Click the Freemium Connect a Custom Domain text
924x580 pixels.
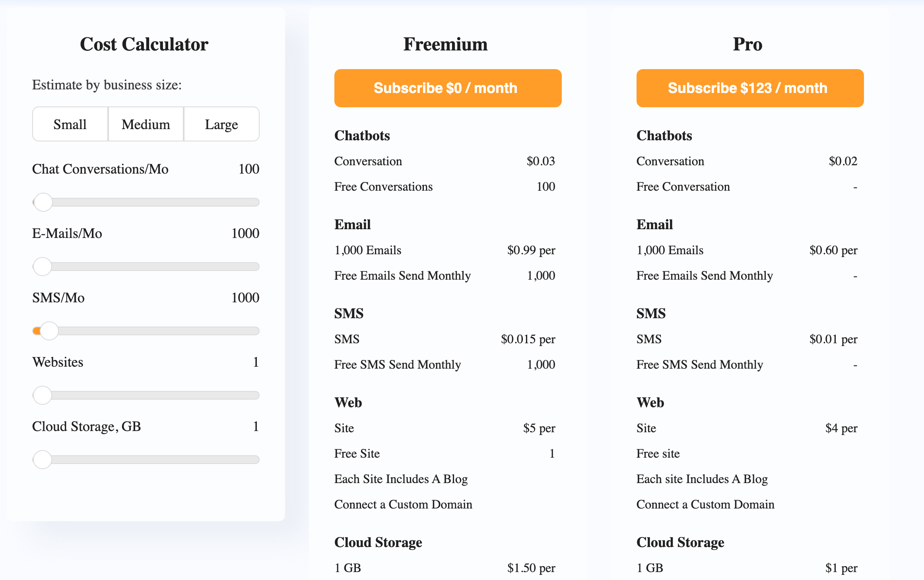click(x=403, y=504)
